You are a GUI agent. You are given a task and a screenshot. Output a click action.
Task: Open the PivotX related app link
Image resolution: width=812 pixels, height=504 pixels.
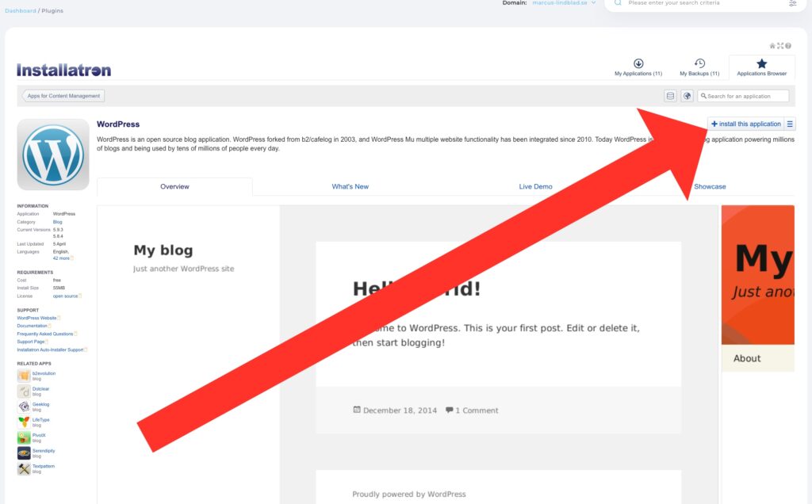pos(39,435)
